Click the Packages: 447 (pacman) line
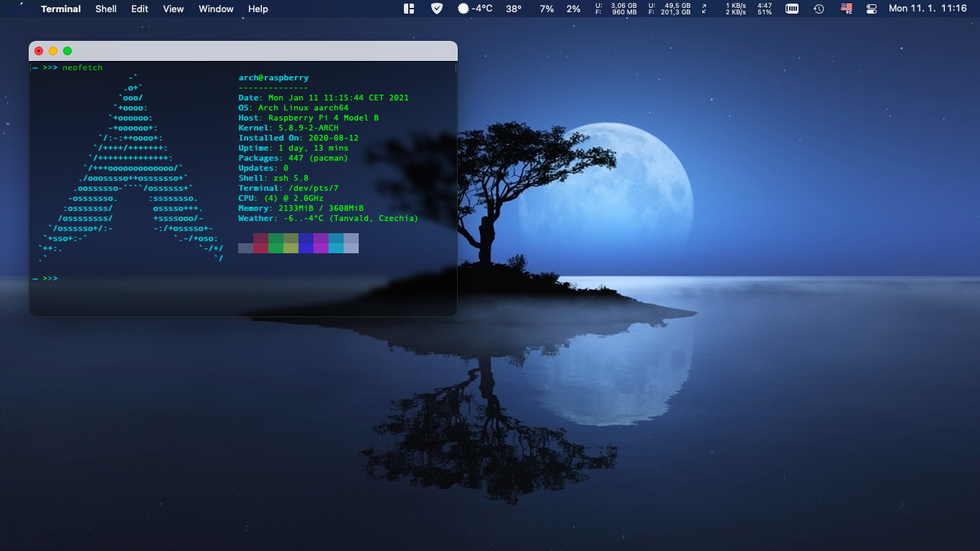This screenshot has width=980, height=551. 293,158
